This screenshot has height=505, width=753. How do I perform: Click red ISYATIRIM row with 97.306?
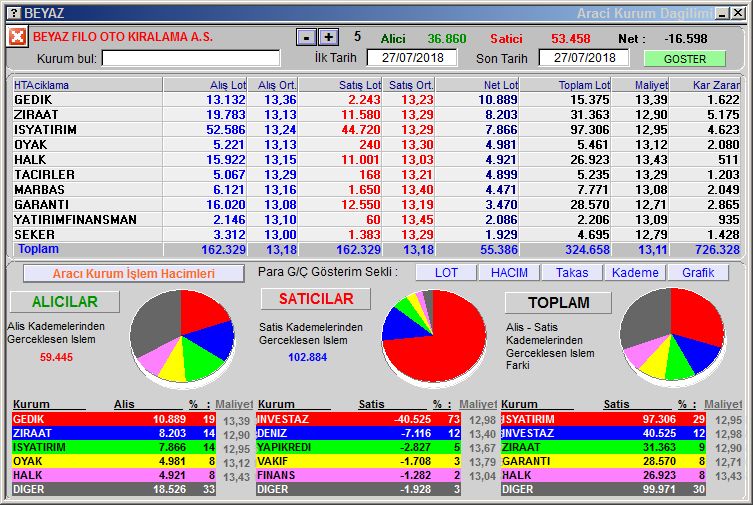click(x=603, y=419)
